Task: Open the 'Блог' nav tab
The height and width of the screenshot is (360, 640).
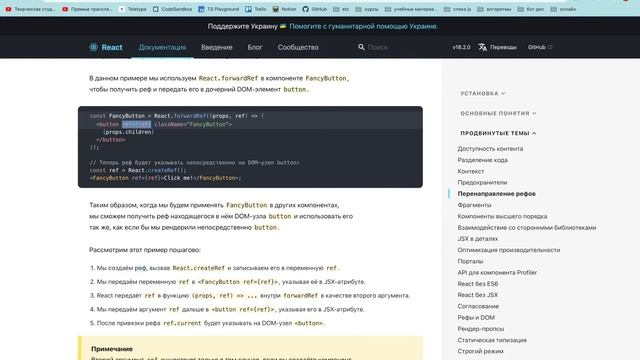Action: (255, 47)
